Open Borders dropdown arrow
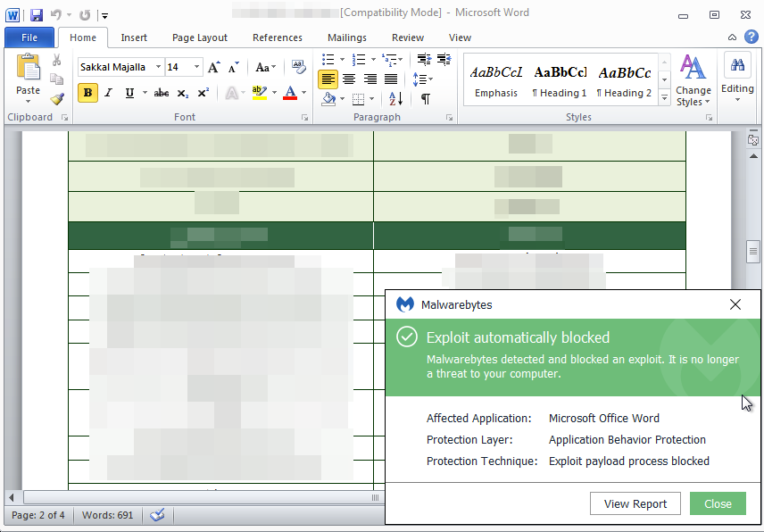This screenshot has width=764, height=532. pyautogui.click(x=372, y=99)
